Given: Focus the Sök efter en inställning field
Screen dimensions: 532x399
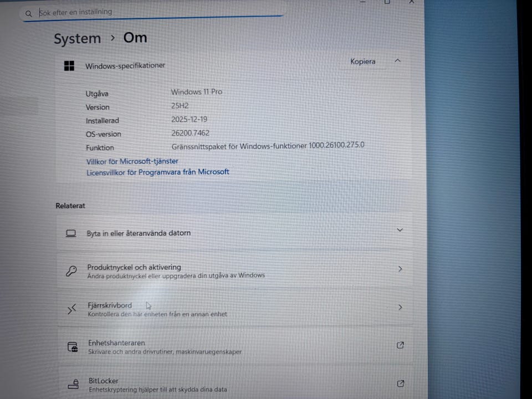Looking at the screenshot, I should pyautogui.click(x=155, y=12).
